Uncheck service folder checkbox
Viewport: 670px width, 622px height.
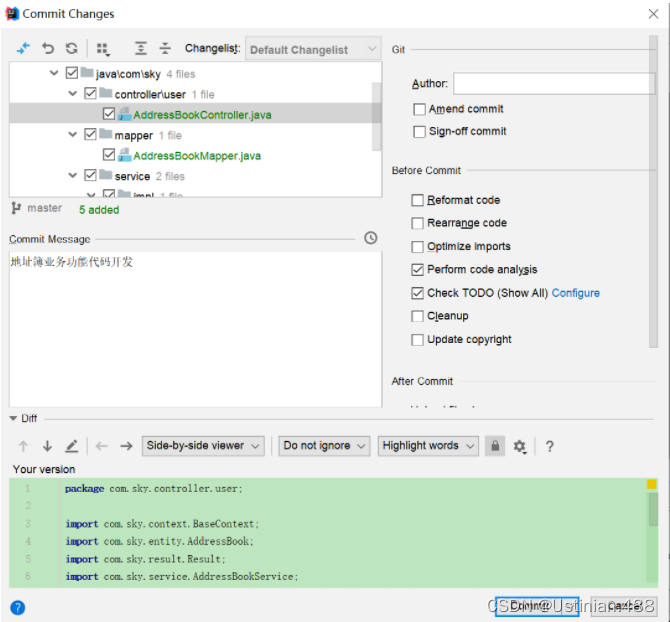point(90,175)
